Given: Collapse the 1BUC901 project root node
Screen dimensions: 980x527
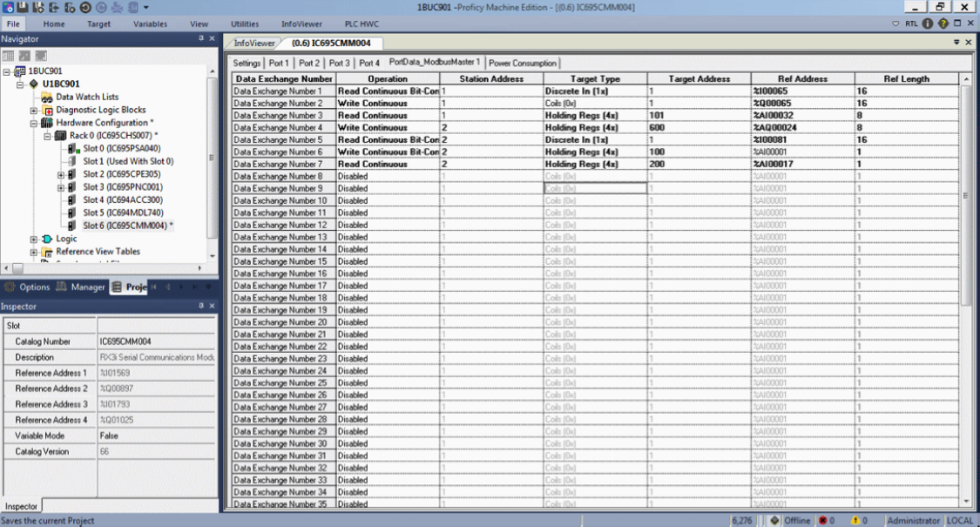Looking at the screenshot, I should [x=6, y=71].
